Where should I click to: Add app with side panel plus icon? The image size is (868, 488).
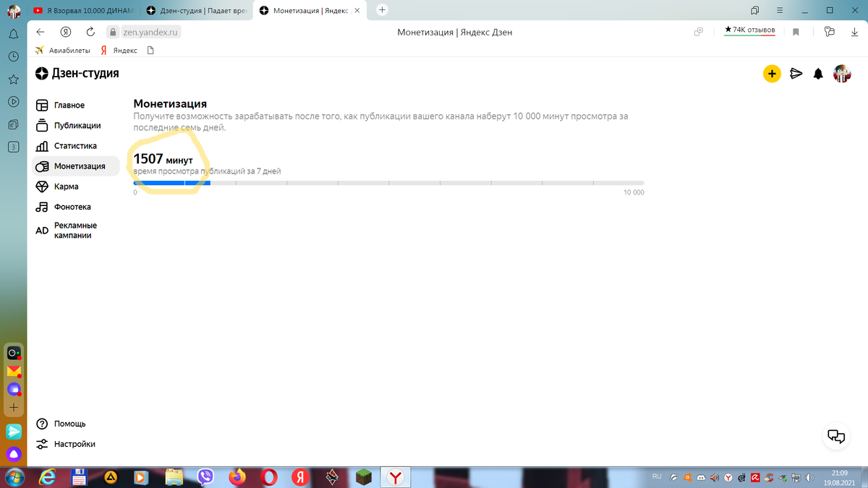[x=14, y=408]
